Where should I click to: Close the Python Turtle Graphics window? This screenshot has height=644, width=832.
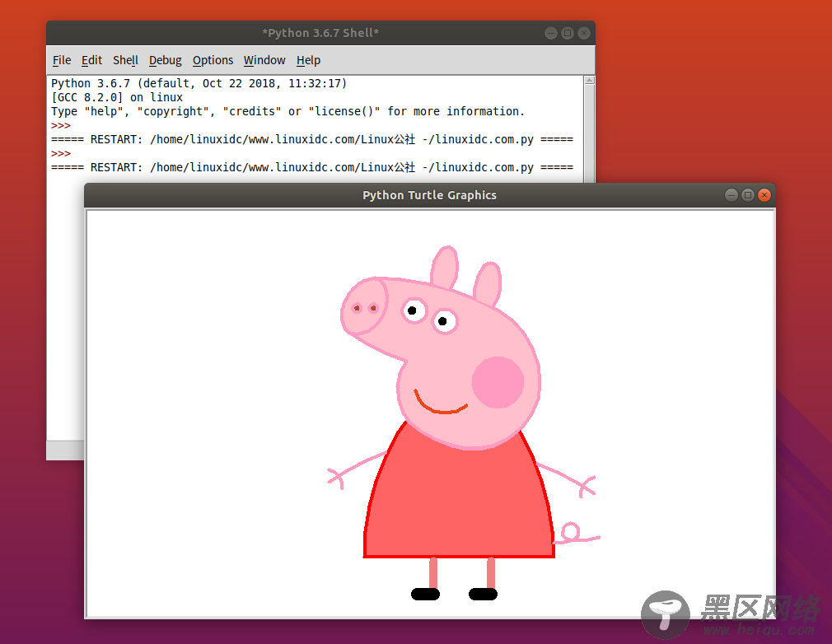764,195
